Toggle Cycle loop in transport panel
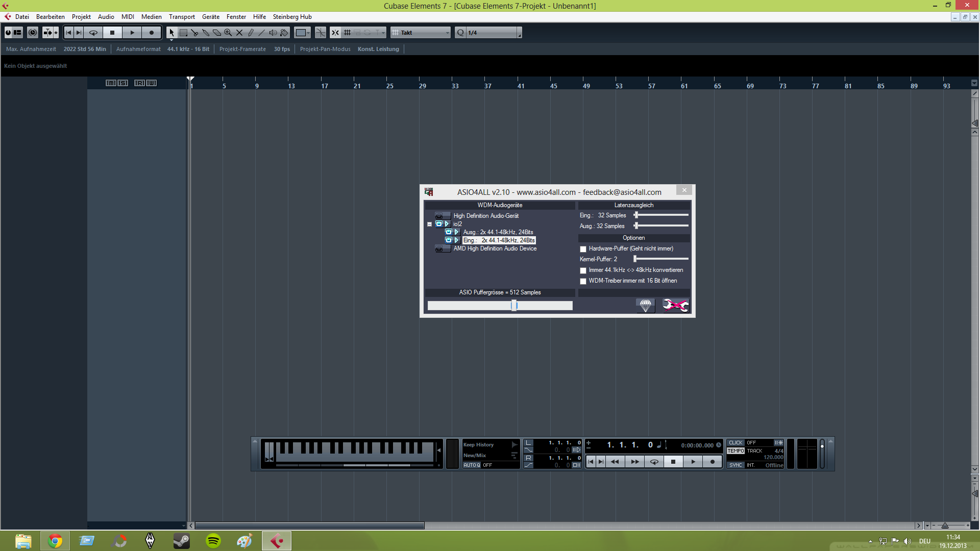Image resolution: width=980 pixels, height=551 pixels. 654,462
